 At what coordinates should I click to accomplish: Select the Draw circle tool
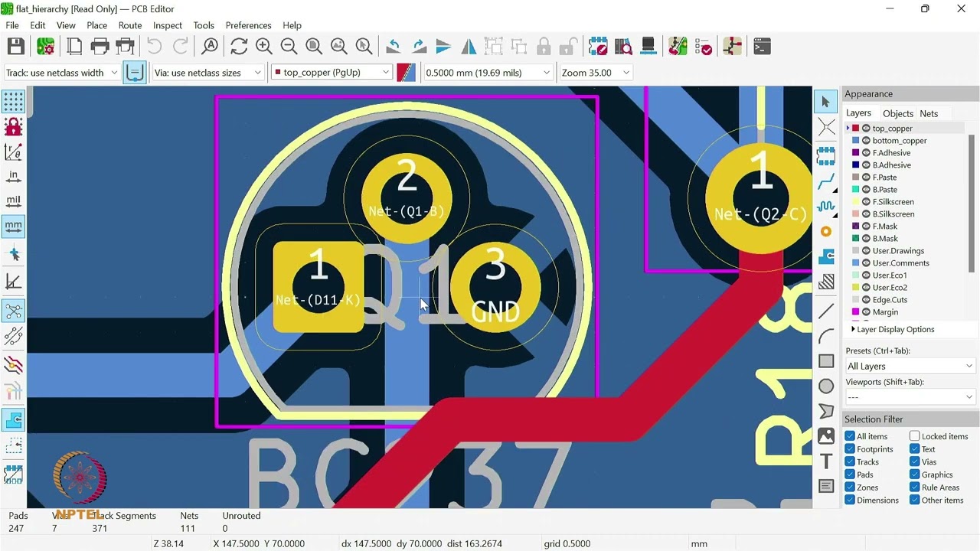click(x=826, y=386)
